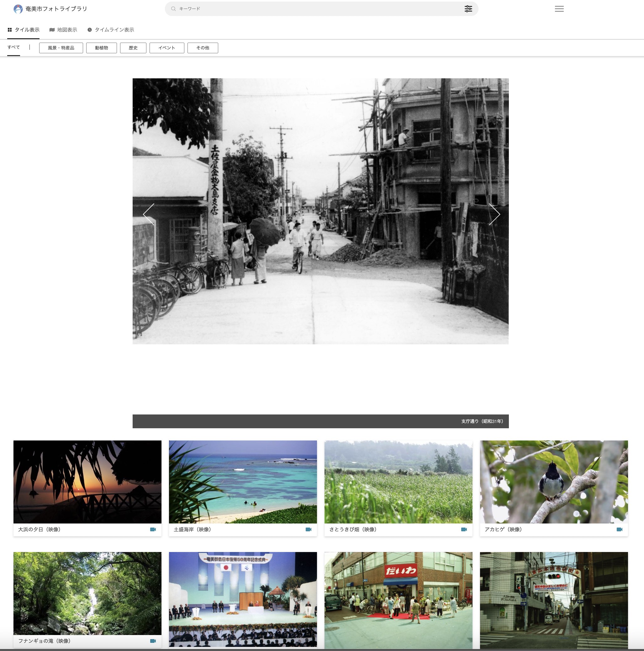
Task: Click the video camera icon on 大浜の夕日
Action: tap(153, 529)
